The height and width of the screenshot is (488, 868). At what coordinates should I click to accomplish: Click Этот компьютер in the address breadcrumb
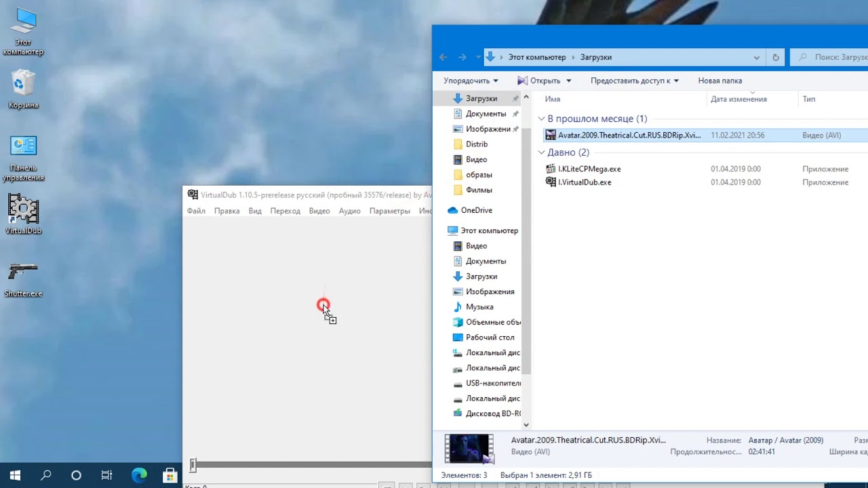click(537, 58)
